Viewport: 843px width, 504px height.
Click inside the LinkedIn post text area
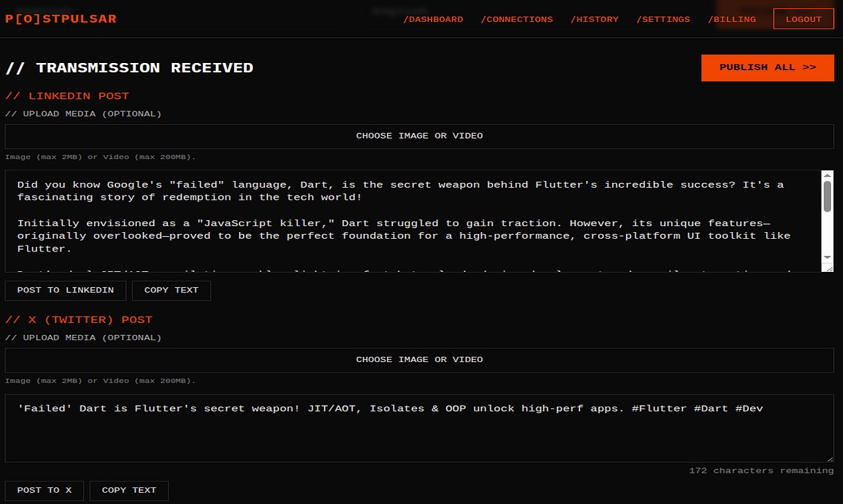pos(413,221)
